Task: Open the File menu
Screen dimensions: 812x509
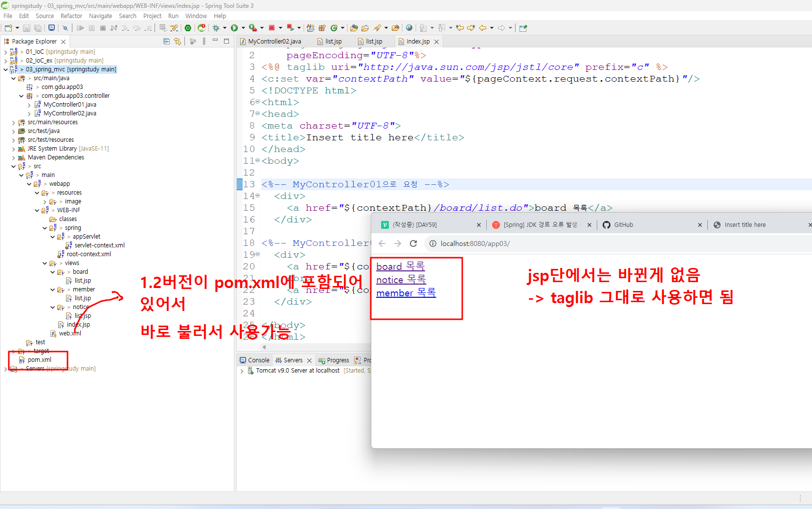Action: (x=8, y=16)
